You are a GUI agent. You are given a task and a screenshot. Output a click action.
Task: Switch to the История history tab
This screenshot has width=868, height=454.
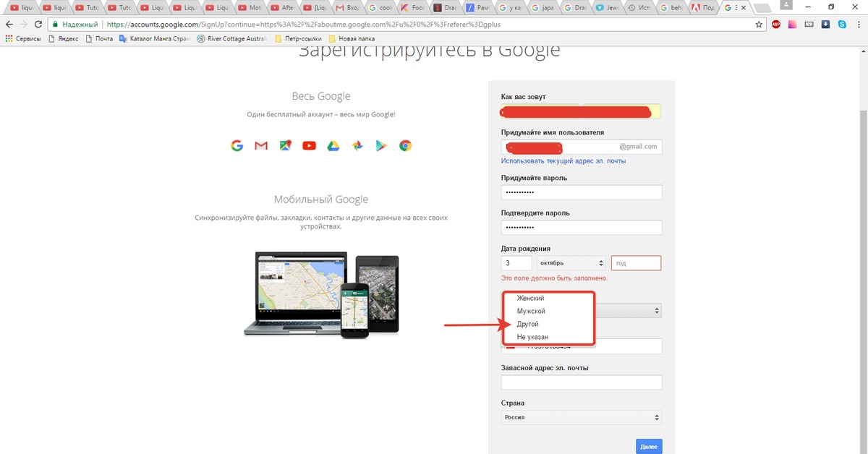[638, 8]
